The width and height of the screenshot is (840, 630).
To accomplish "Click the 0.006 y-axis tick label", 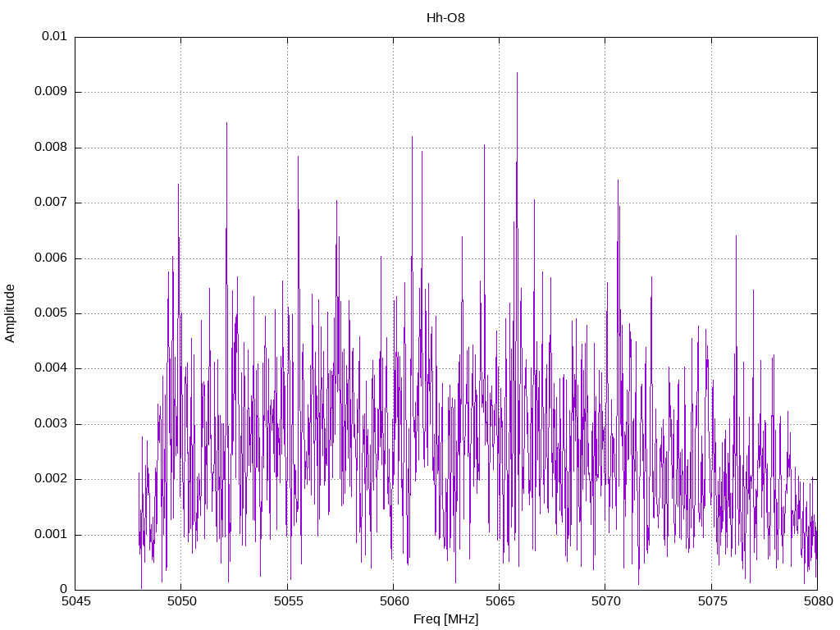I will coord(50,258).
